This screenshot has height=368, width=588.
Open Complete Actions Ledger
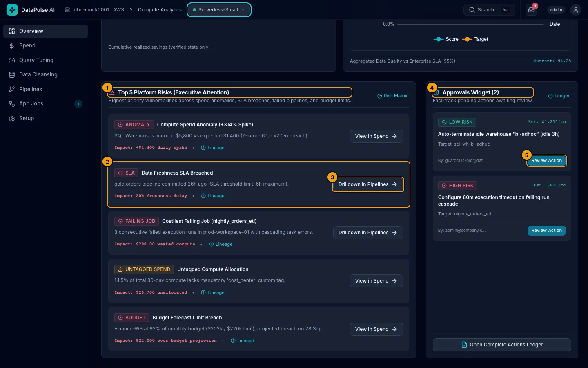pyautogui.click(x=502, y=345)
